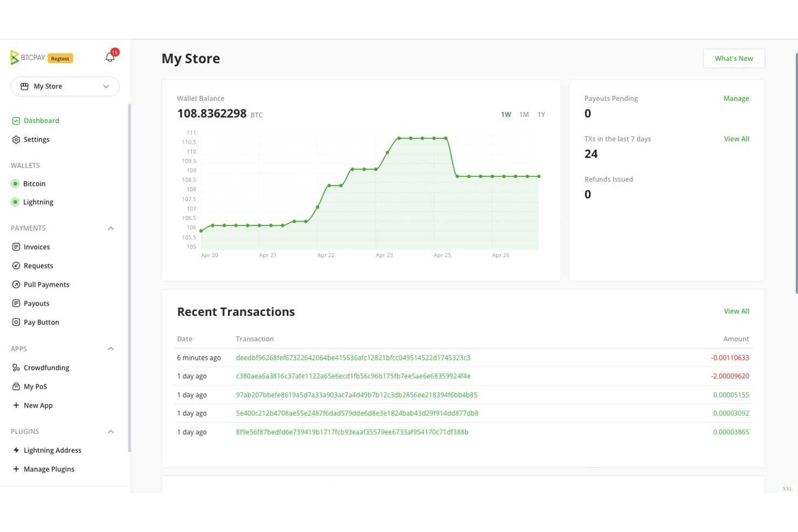Open transaction c380aea6a381 link
The image size is (798, 532).
coord(353,376)
